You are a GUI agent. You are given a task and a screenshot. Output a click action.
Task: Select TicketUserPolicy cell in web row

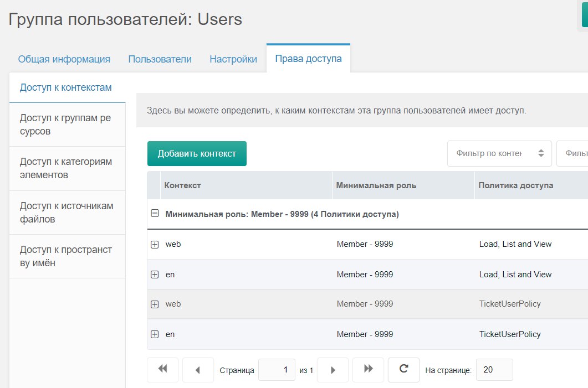(510, 304)
